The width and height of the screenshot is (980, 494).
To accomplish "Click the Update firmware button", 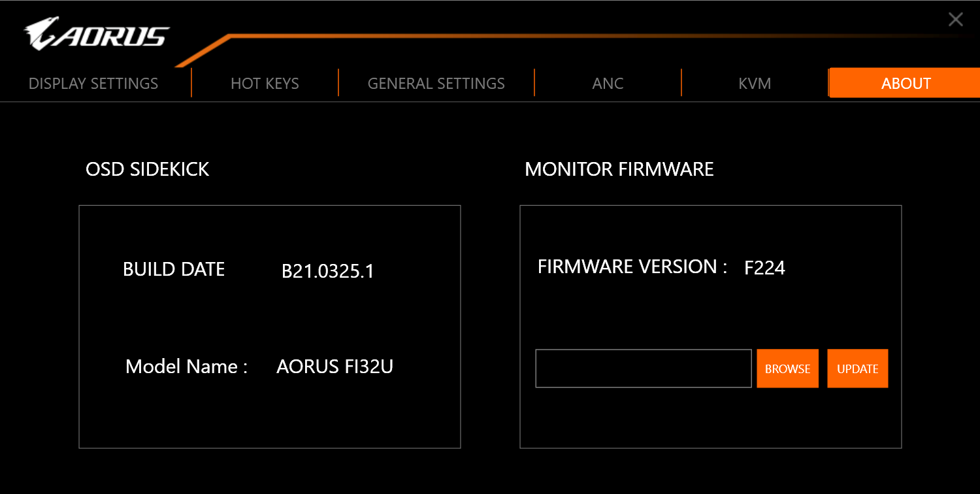I will [857, 369].
